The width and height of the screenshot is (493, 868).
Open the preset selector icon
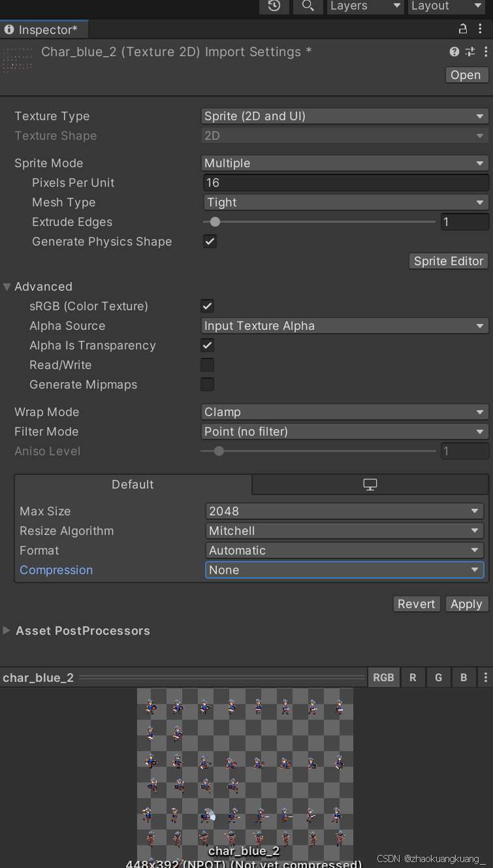(x=470, y=52)
